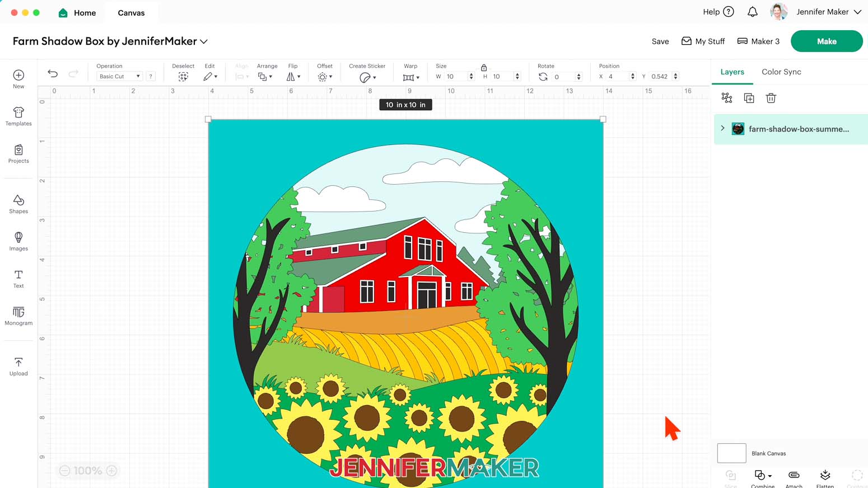This screenshot has width=868, height=488.
Task: Open the Templates panel
Action: [18, 116]
